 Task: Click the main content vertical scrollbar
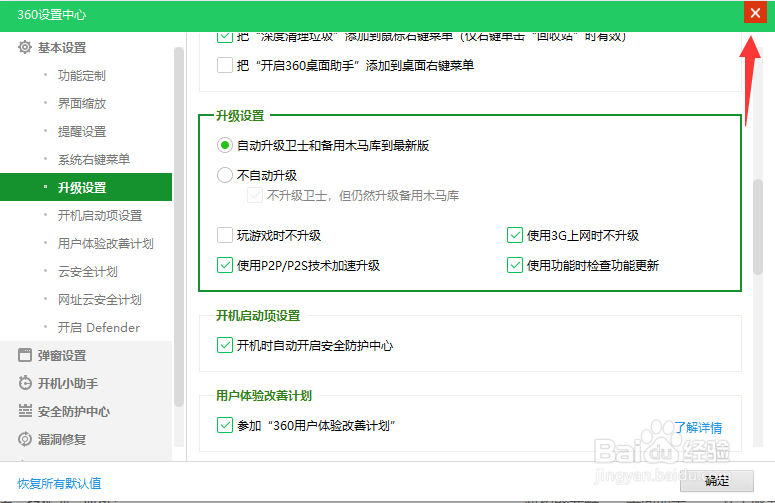[x=758, y=227]
